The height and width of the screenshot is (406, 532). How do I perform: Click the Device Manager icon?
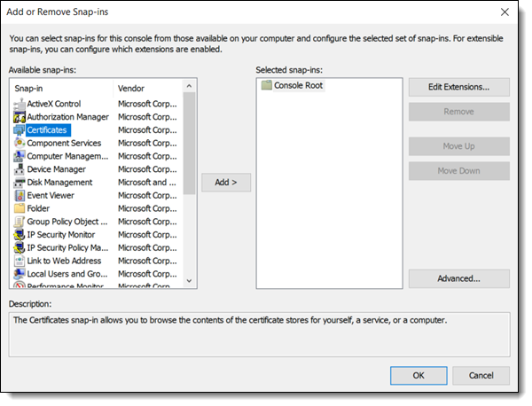pos(20,169)
